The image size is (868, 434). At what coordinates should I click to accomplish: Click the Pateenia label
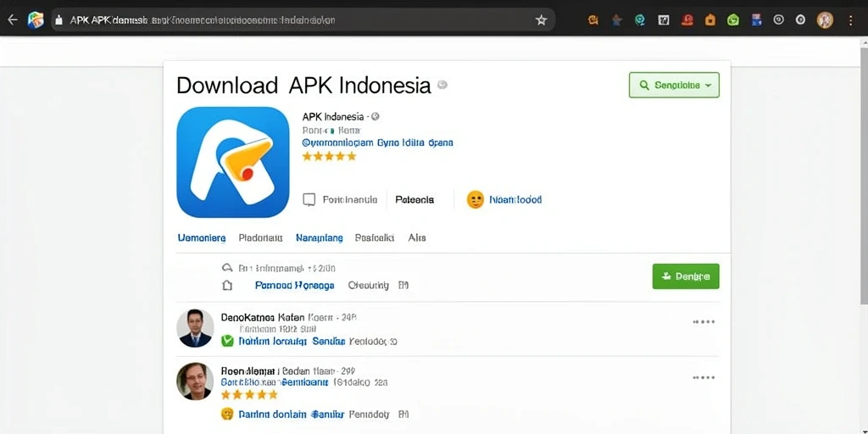click(415, 200)
